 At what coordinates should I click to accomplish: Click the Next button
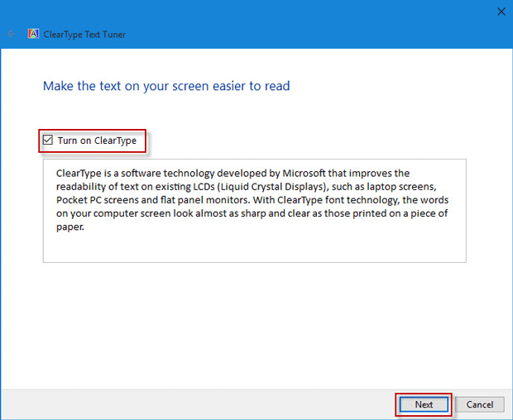[x=424, y=404]
